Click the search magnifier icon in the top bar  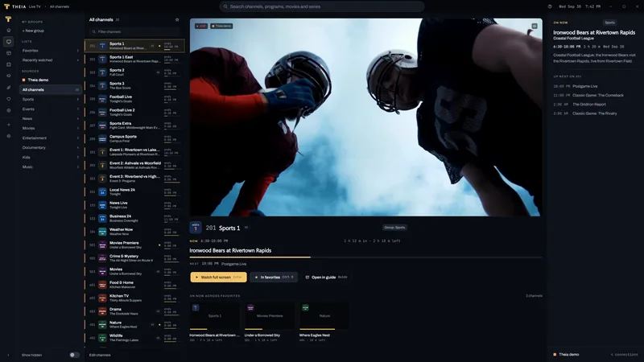coord(225,6)
